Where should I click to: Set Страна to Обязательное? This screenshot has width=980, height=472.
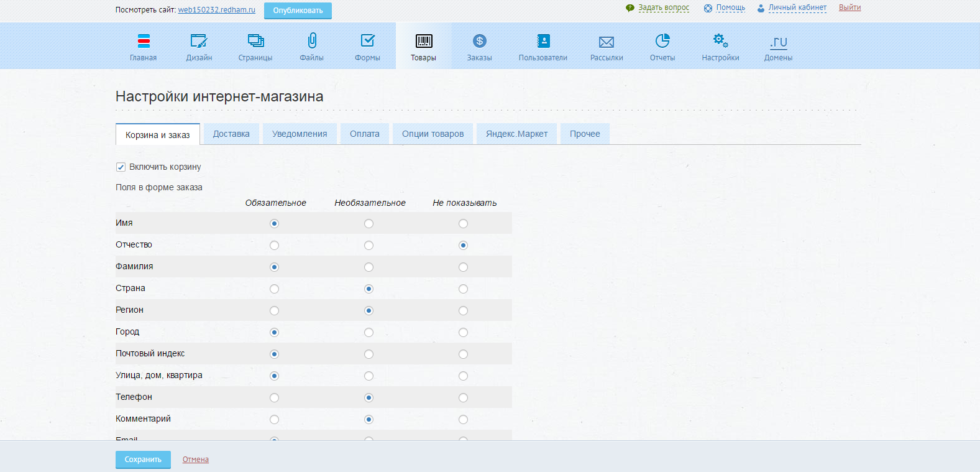[275, 289]
